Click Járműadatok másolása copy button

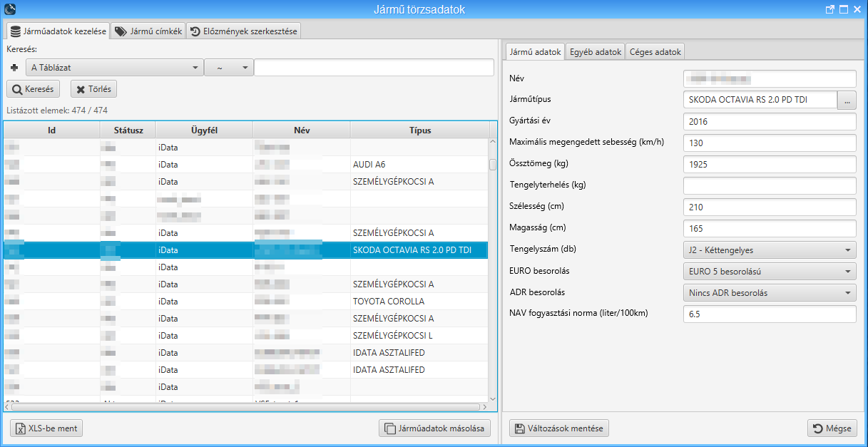point(434,428)
